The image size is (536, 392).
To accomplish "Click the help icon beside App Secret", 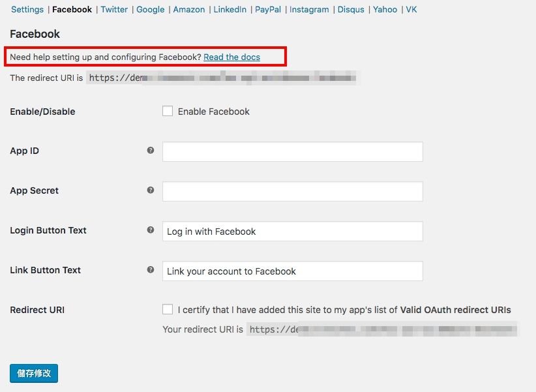I will [151, 190].
